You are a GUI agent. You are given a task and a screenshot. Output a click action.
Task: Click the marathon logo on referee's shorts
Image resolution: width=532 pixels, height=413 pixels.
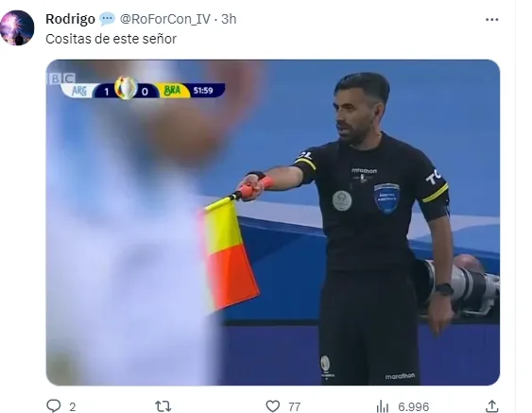pyautogui.click(x=400, y=376)
